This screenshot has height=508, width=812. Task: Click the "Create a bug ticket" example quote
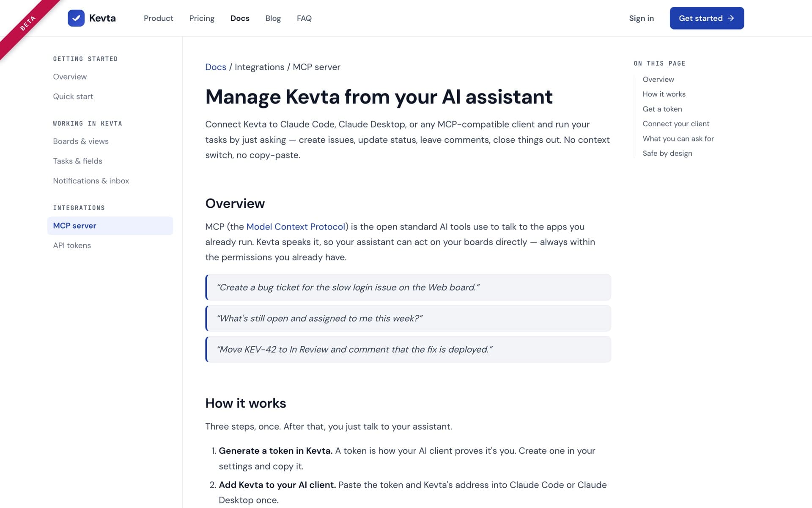[408, 287]
